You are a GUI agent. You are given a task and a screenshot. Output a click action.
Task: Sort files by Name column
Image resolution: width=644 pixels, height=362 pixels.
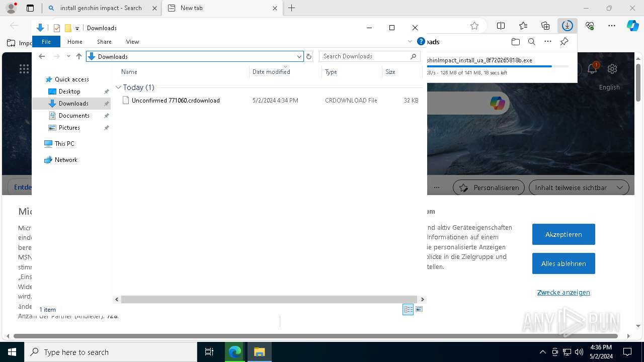[129, 72]
